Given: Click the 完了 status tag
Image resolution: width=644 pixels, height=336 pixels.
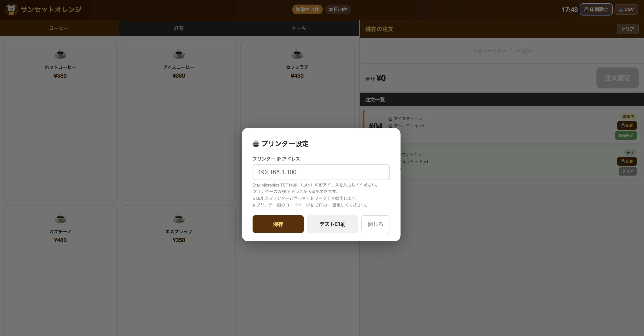Looking at the screenshot, I should pyautogui.click(x=630, y=153).
